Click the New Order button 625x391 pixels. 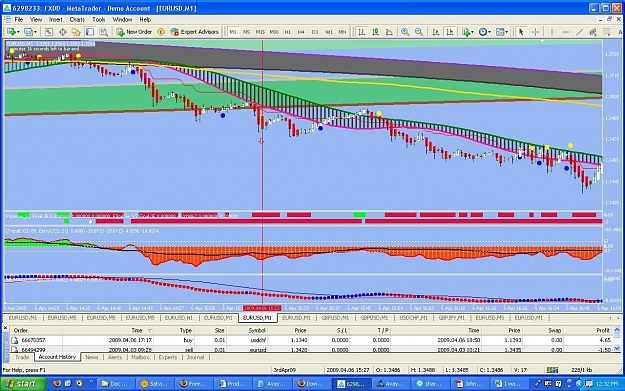pyautogui.click(x=134, y=32)
